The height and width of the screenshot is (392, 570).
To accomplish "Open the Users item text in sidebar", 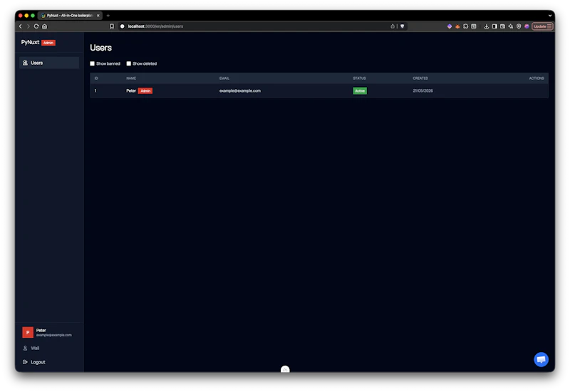I will coord(37,63).
